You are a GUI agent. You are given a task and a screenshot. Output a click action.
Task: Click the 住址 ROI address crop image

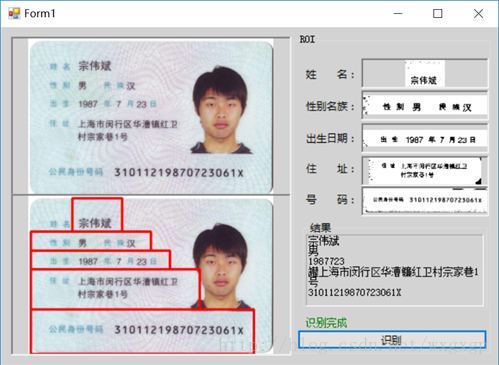point(425,170)
